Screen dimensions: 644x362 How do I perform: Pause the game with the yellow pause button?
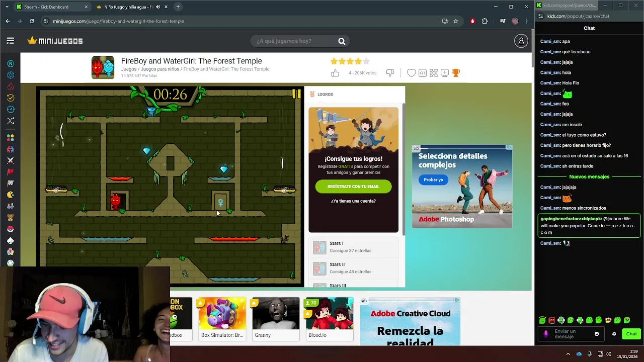click(296, 94)
